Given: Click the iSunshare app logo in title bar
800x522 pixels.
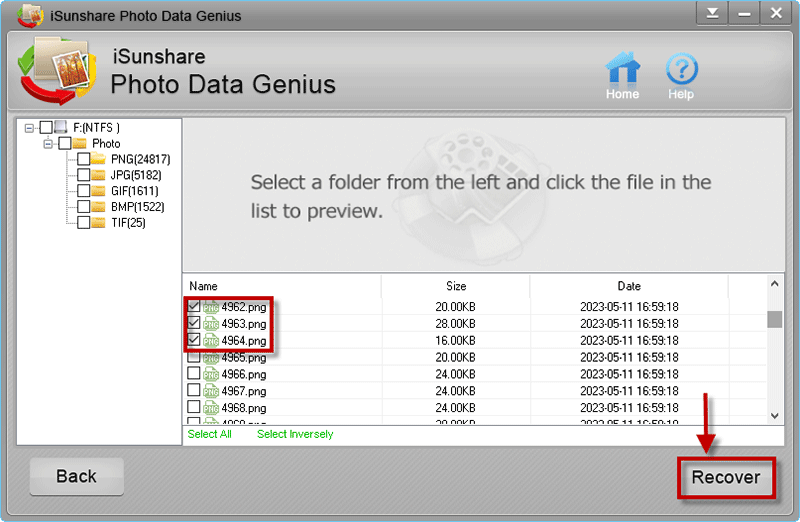Looking at the screenshot, I should tap(31, 15).
